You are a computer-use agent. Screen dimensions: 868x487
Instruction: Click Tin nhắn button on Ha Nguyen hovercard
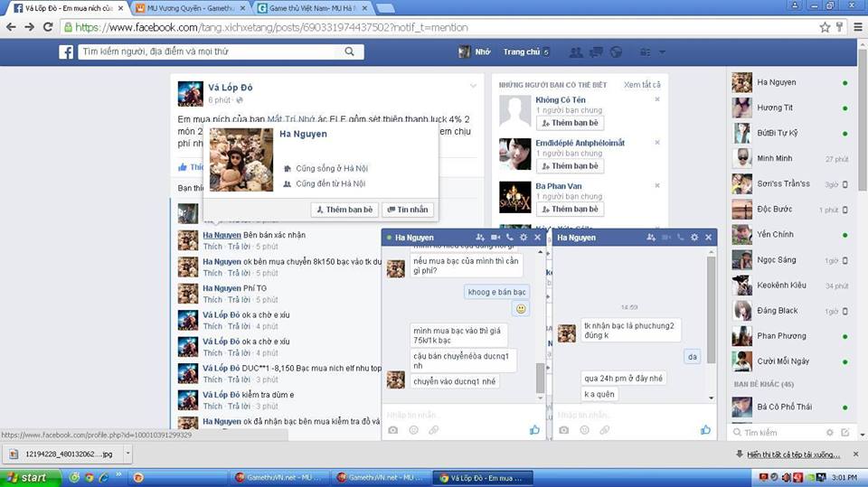click(x=408, y=210)
